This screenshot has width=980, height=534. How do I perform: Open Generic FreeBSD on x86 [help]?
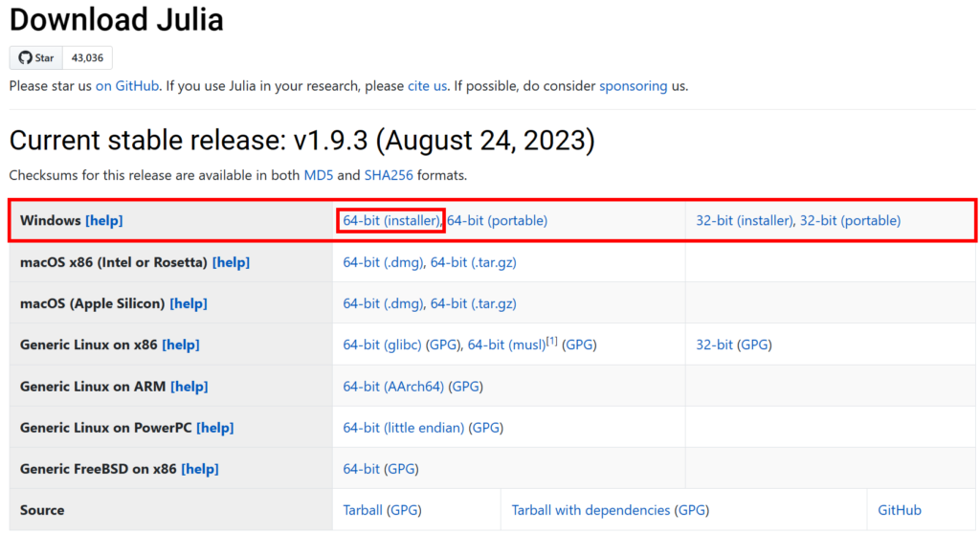[200, 469]
